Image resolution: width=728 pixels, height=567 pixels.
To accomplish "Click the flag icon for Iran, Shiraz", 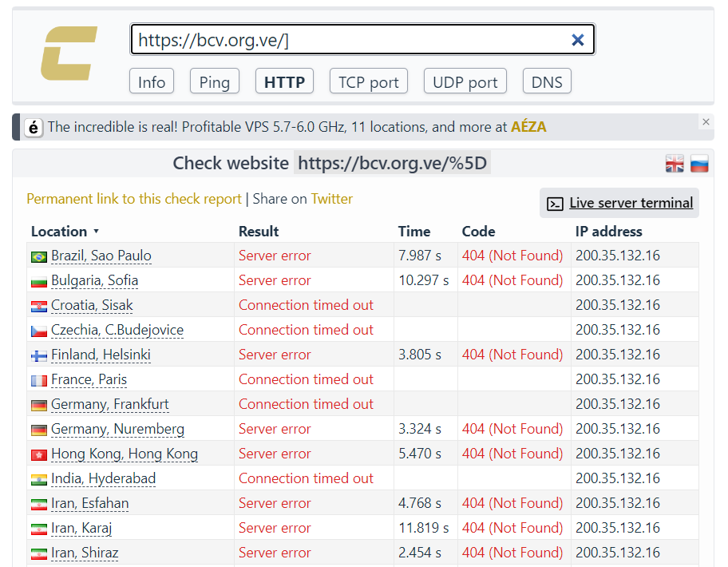I will (39, 553).
